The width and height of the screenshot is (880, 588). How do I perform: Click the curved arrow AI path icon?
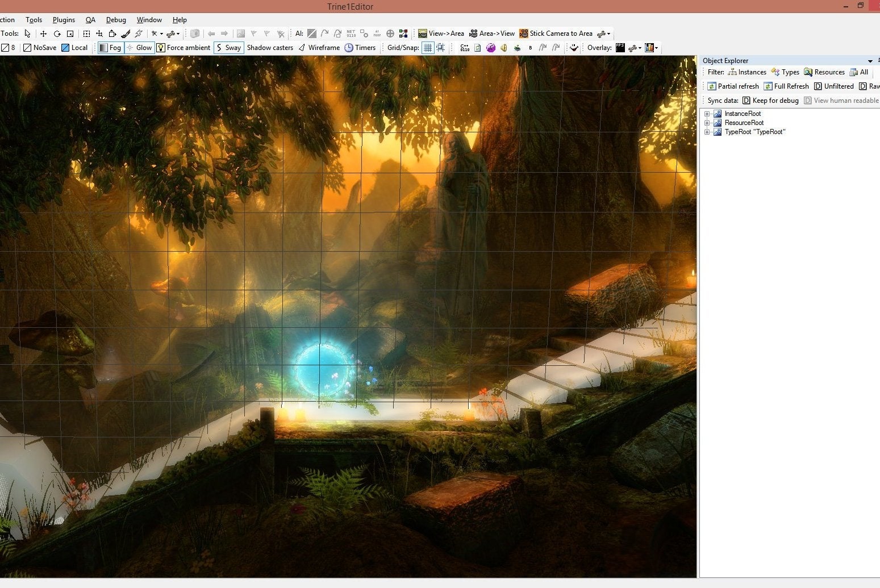coord(324,34)
